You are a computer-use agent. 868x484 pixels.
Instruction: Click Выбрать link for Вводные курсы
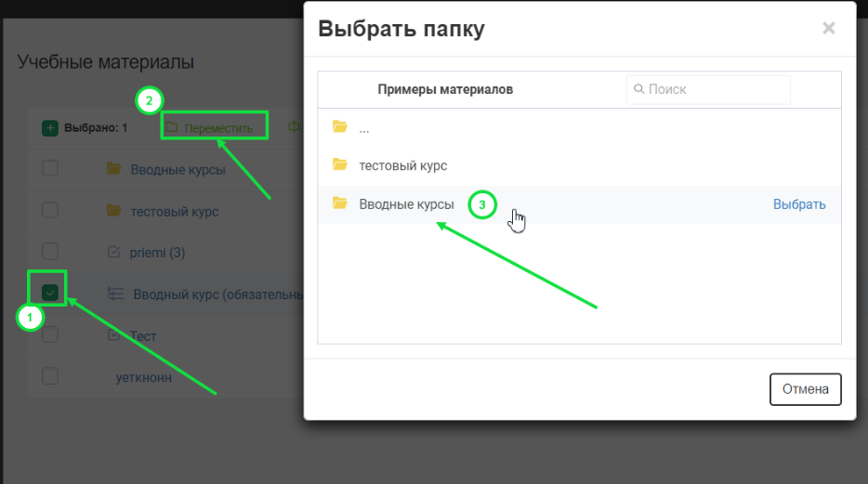tap(799, 204)
